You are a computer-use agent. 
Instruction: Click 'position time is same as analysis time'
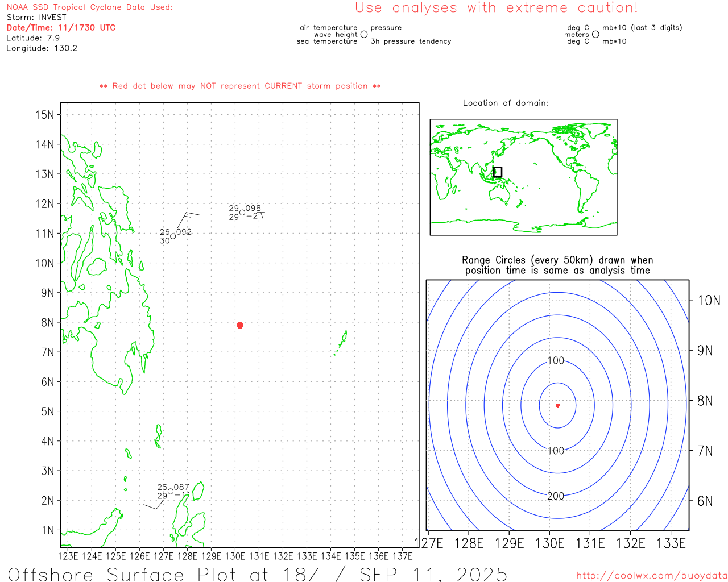(x=557, y=271)
